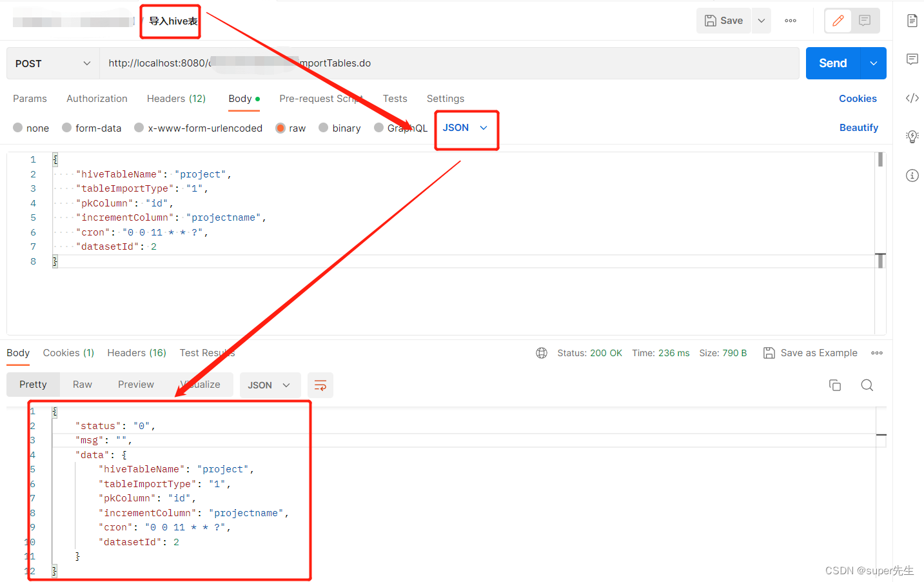Open the Pre-request Script tab

coord(321,99)
